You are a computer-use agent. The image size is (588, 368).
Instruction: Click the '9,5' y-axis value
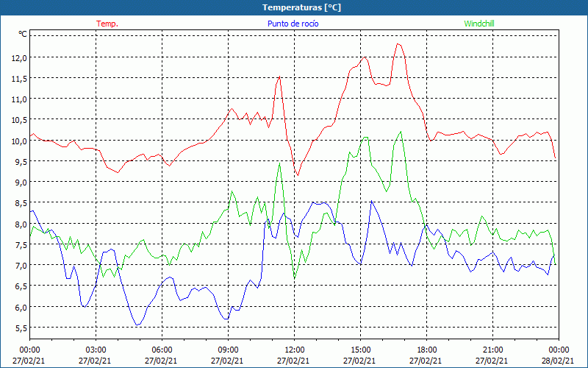click(21, 162)
